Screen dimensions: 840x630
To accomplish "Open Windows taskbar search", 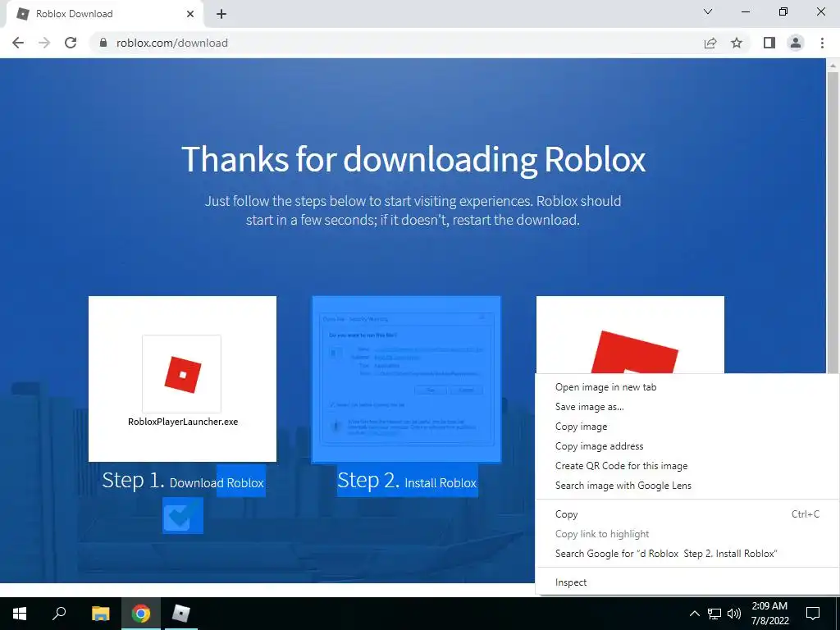I will tap(59, 614).
